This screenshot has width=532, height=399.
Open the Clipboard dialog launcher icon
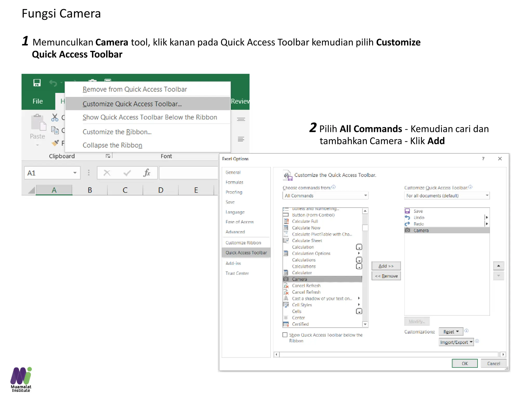[108, 156]
